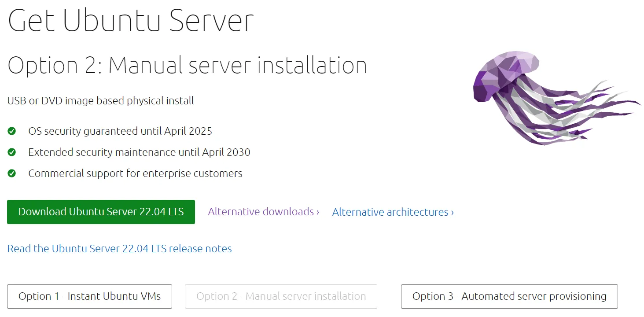Read the Ubuntu Server 22.04 LTS release notes
The image size is (644, 317).
tap(119, 249)
